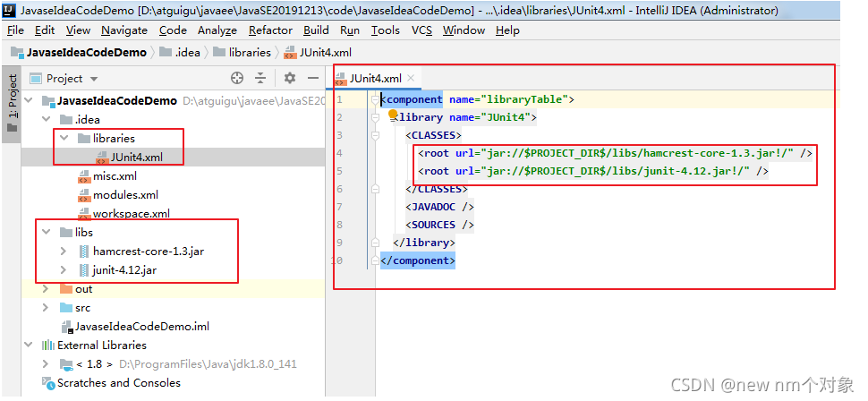
Task: Click the JDK 1.8 library icon
Action: coord(66,364)
